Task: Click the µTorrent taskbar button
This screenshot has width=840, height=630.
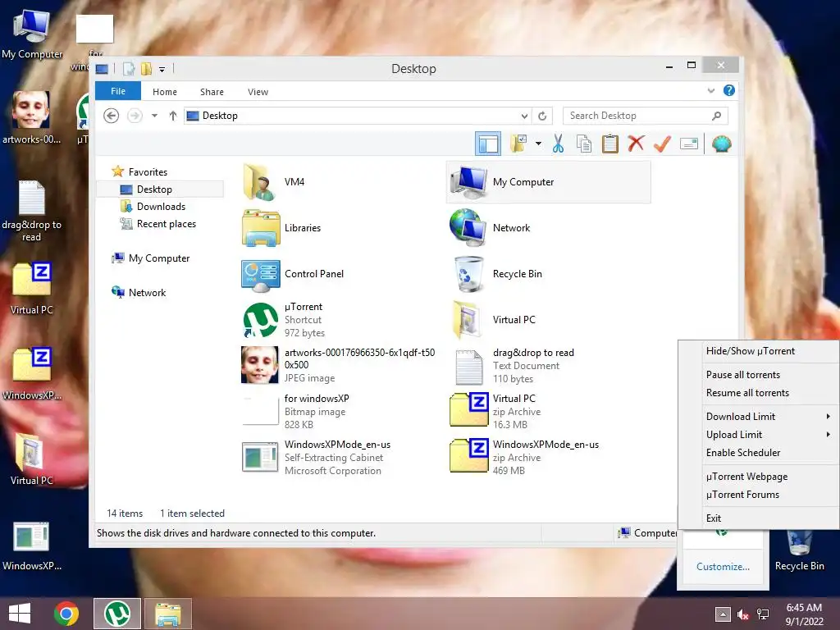Action: (x=117, y=614)
